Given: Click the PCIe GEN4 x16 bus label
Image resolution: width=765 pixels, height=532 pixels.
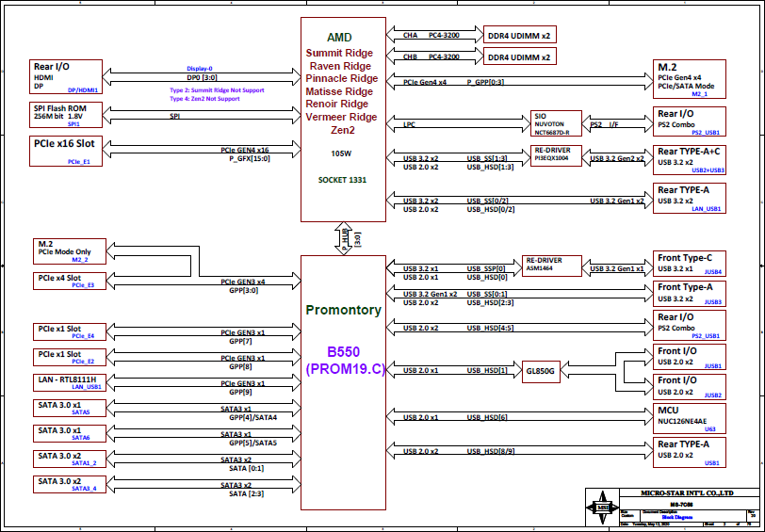Looking at the screenshot, I should tap(245, 151).
